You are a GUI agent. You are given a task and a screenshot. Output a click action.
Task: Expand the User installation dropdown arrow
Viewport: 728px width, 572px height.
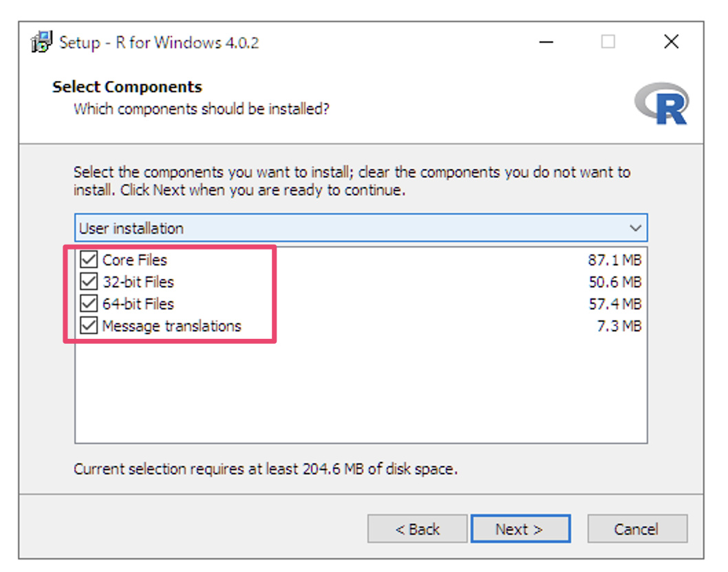point(635,228)
